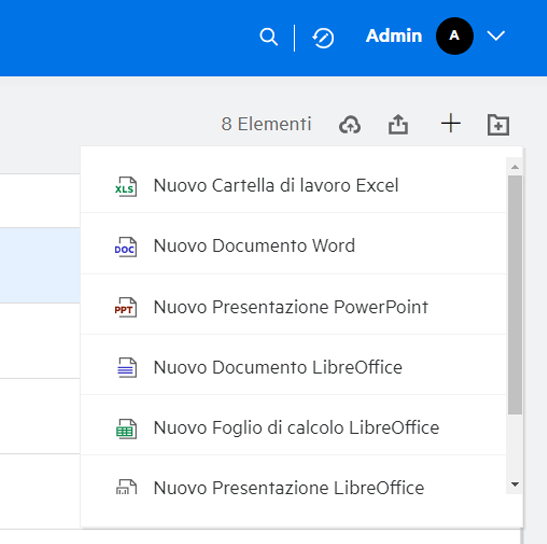The image size is (547, 544).
Task: Click the scrollbar up arrow in menu
Action: point(515,167)
